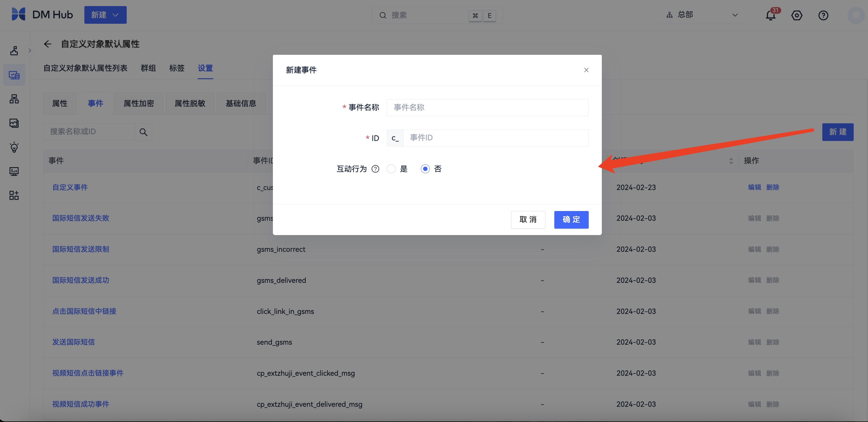
Task: Click the blue 新建 button above table
Action: (x=838, y=132)
